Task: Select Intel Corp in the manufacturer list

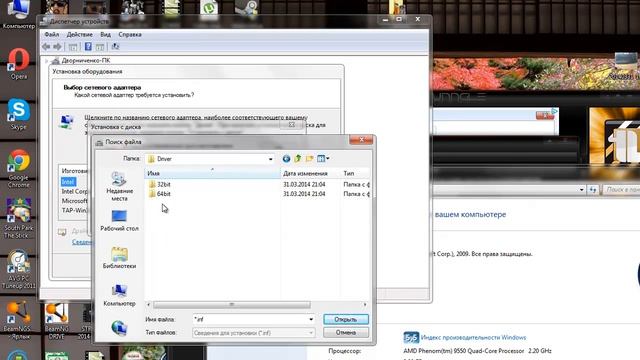Action: pyautogui.click(x=75, y=191)
